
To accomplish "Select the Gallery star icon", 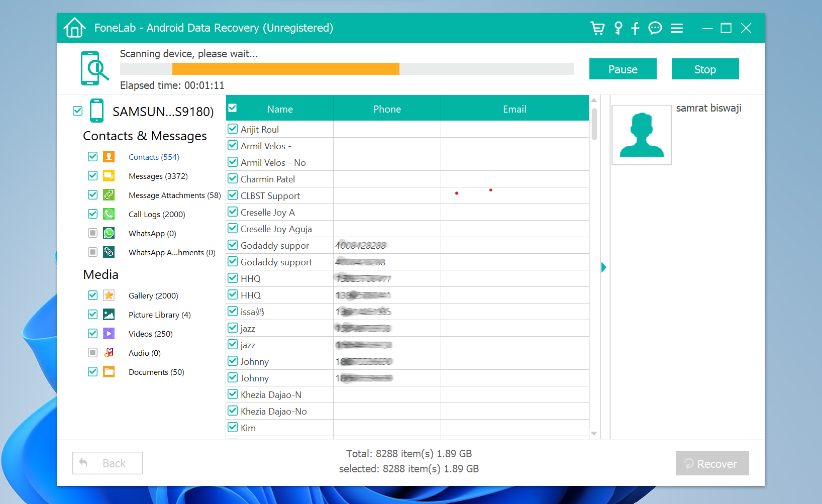I will coord(109,295).
